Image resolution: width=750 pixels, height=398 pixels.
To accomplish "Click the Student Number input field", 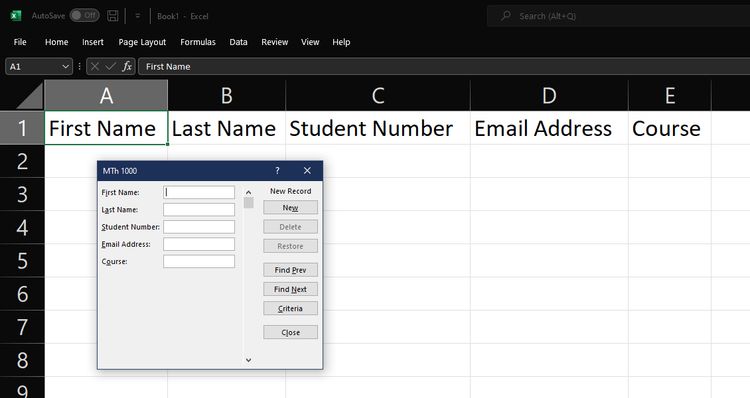I will point(199,227).
